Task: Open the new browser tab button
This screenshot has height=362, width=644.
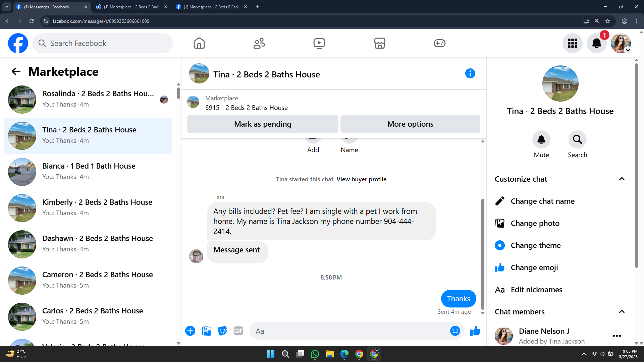Action: pyautogui.click(x=258, y=7)
